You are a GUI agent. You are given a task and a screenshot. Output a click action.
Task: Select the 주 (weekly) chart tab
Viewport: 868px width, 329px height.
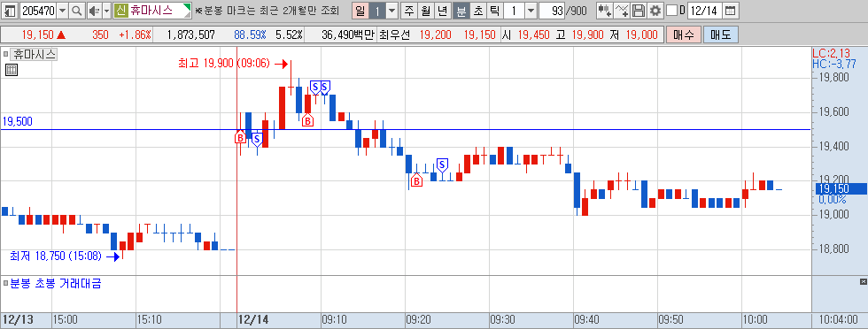(409, 11)
